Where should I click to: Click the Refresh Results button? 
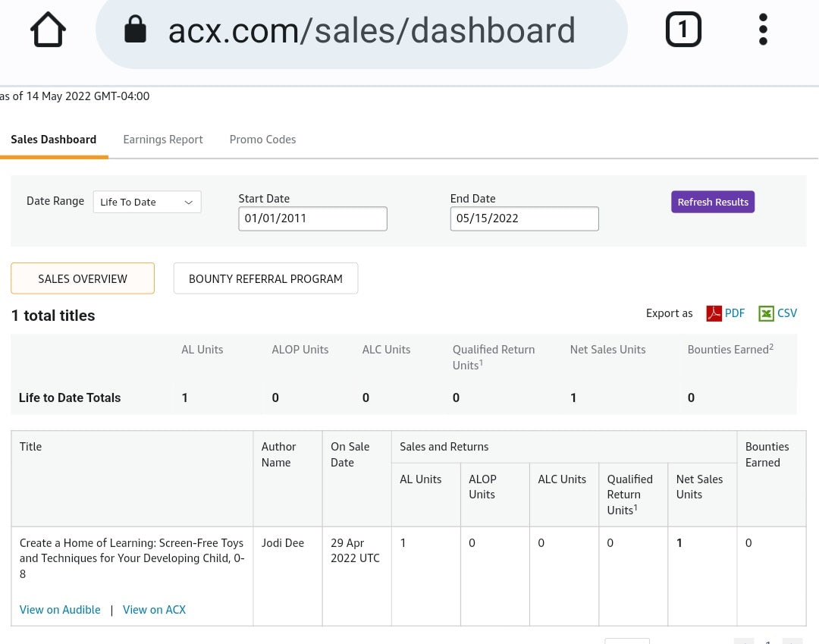coord(712,202)
